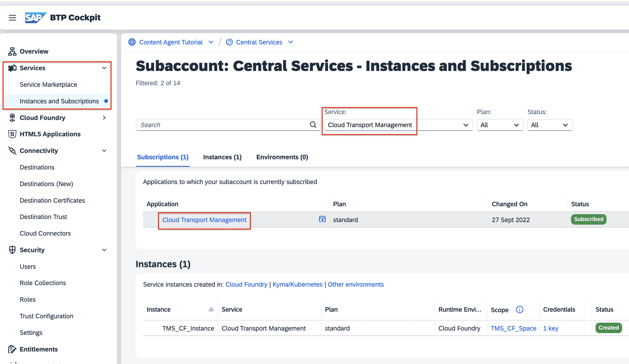The width and height of the screenshot is (629, 364).
Task: Switch to the Environments (0) tab
Action: tap(282, 157)
